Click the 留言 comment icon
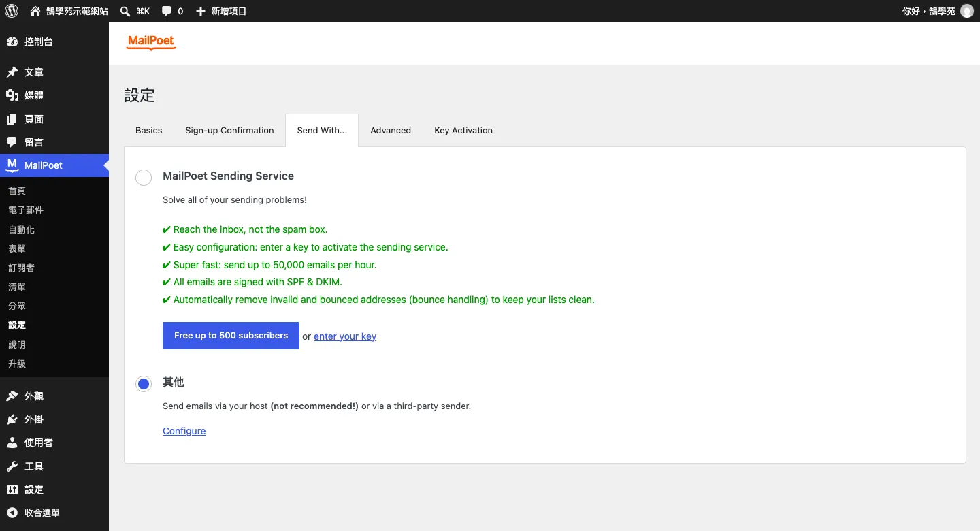This screenshot has height=531, width=980. pyautogui.click(x=12, y=142)
